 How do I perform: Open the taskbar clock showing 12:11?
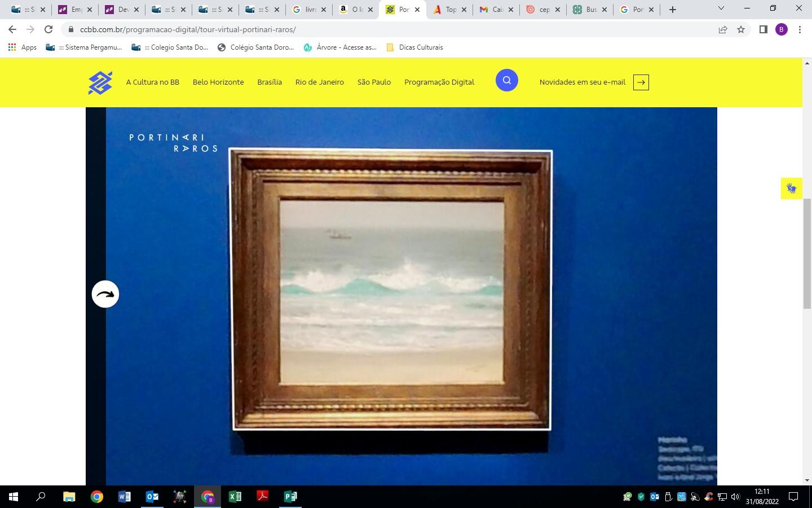click(762, 497)
